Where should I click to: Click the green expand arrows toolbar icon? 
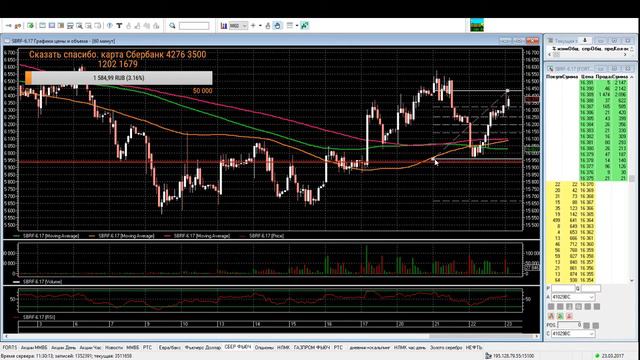(x=304, y=26)
